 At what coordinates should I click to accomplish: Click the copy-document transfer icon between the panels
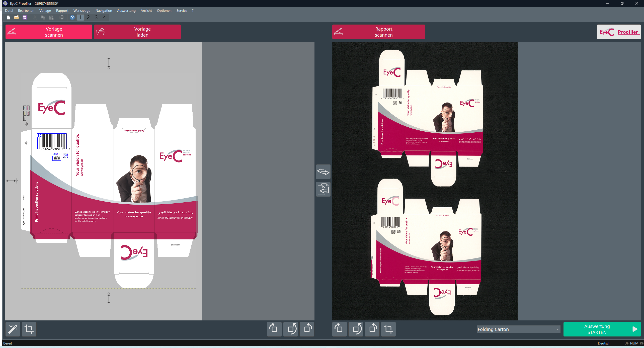(x=323, y=189)
